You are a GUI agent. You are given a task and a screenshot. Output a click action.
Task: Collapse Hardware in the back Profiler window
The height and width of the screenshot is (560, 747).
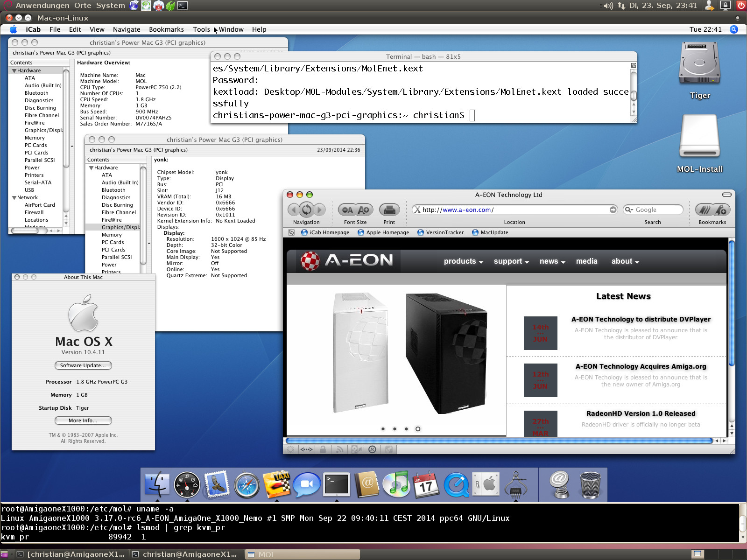tap(14, 71)
